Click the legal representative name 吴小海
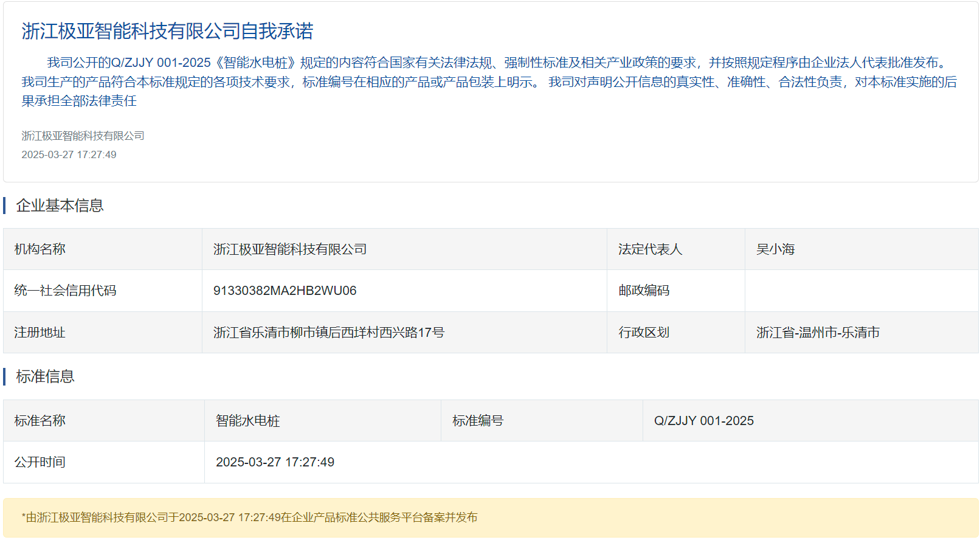Viewport: 980px width, 540px height. click(x=775, y=249)
